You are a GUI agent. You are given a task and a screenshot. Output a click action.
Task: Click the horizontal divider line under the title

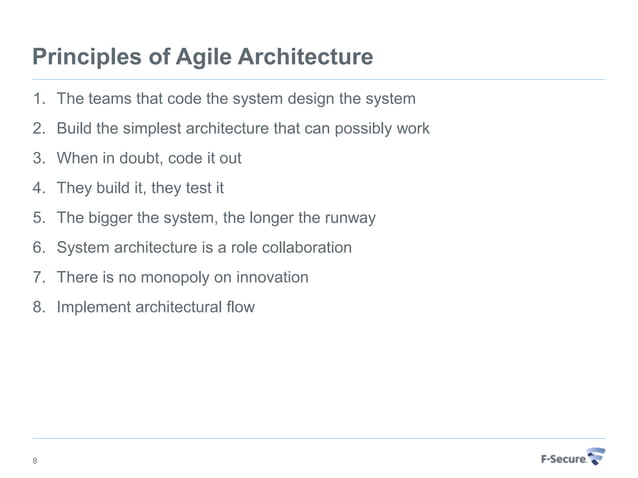click(x=319, y=79)
